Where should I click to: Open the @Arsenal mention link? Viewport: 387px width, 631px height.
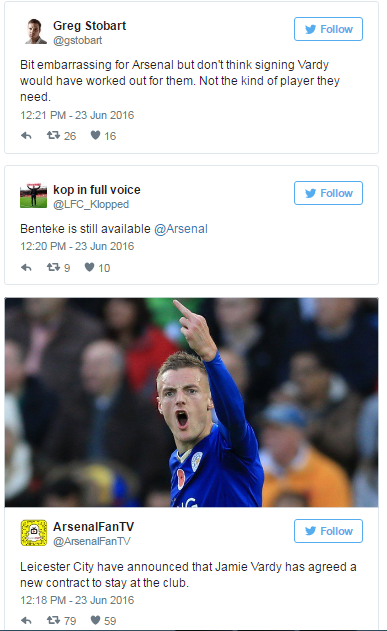[x=181, y=229]
